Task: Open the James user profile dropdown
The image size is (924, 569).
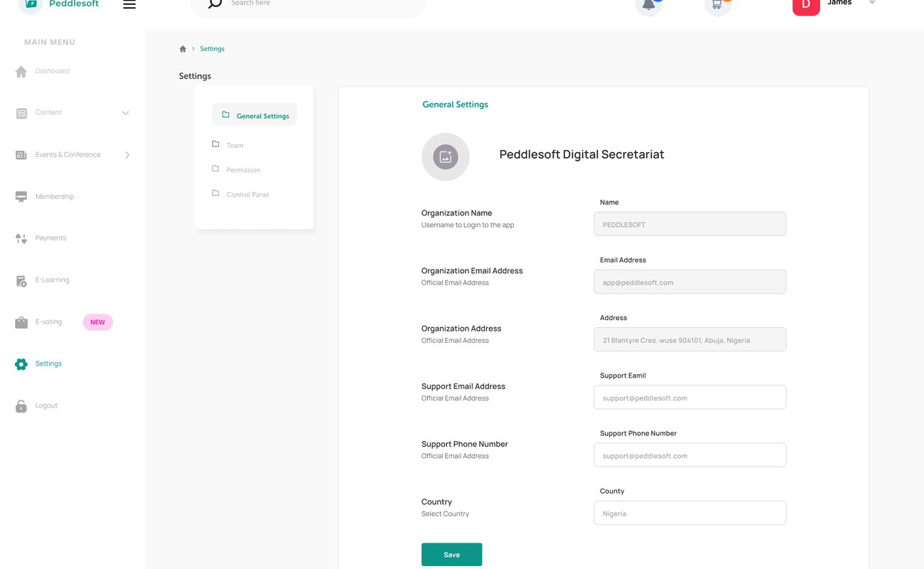Action: point(872,4)
